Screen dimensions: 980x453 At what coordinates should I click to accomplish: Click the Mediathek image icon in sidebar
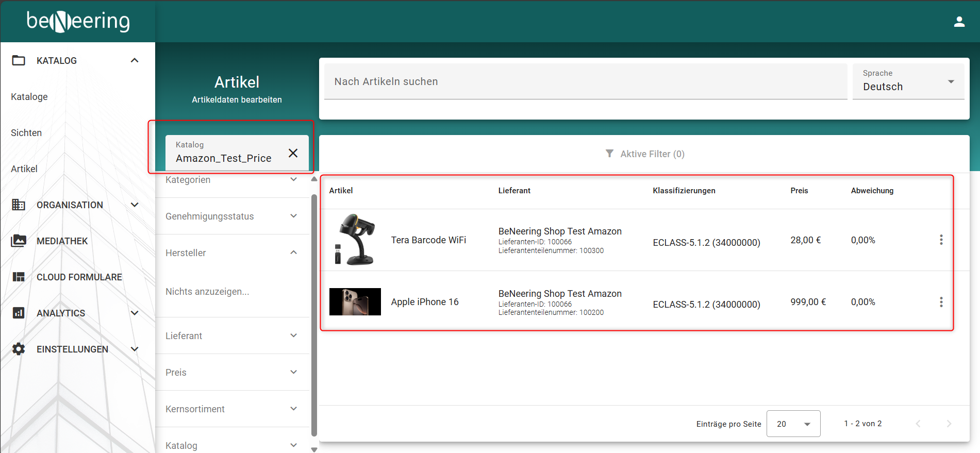pyautogui.click(x=19, y=241)
